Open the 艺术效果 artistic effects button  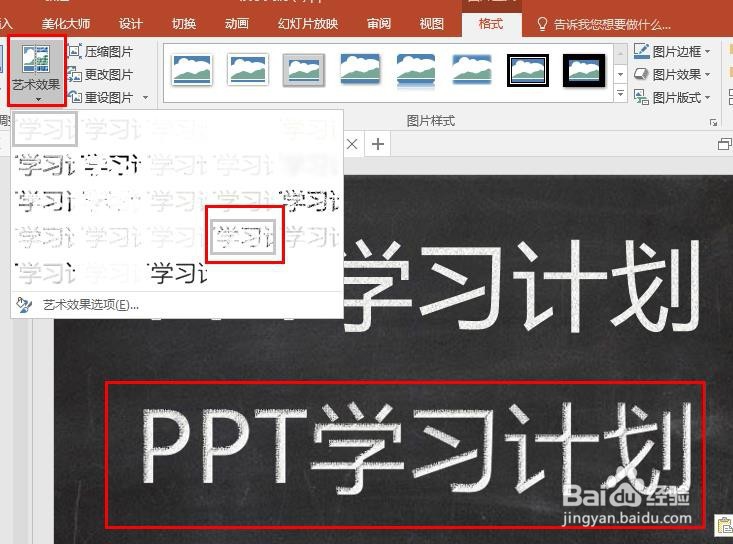[x=36, y=72]
